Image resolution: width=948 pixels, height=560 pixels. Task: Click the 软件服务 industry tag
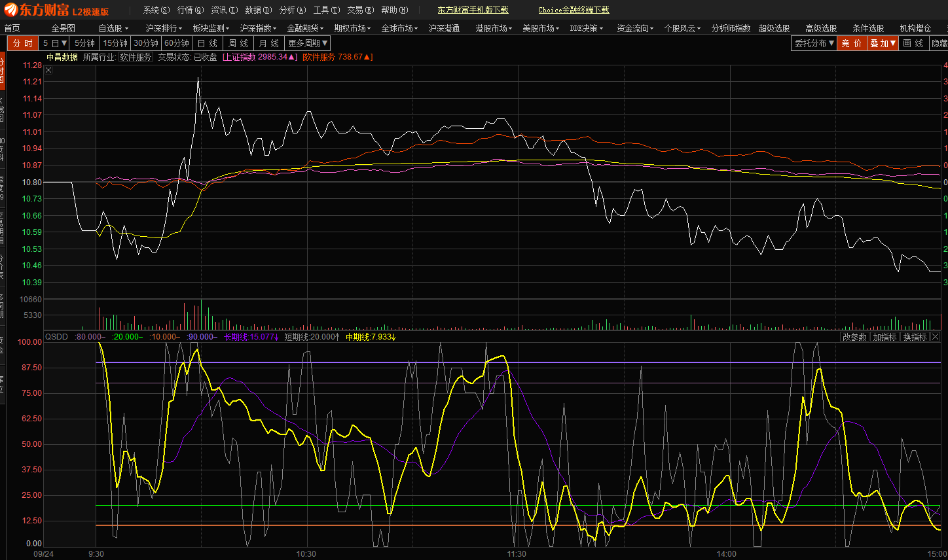136,57
